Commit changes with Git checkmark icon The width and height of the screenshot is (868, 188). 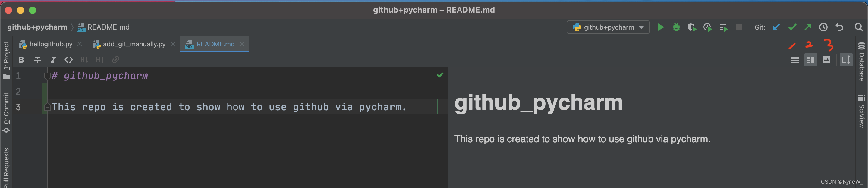point(792,27)
